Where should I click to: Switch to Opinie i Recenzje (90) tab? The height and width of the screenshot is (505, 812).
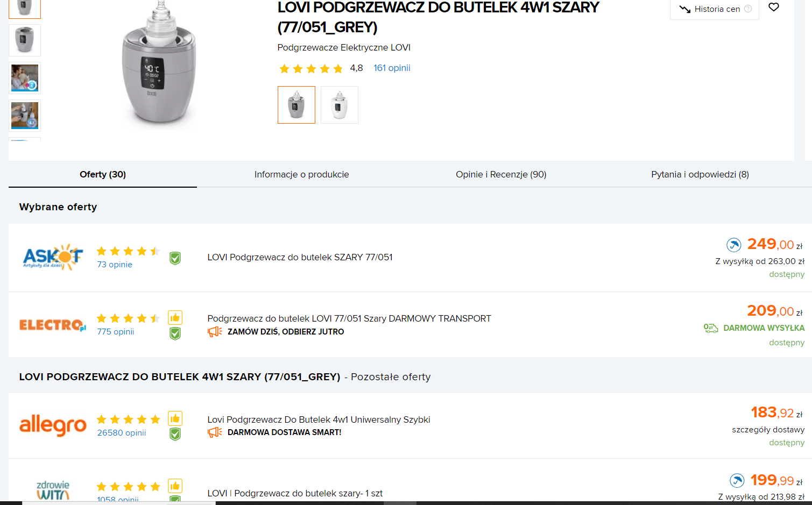[501, 174]
